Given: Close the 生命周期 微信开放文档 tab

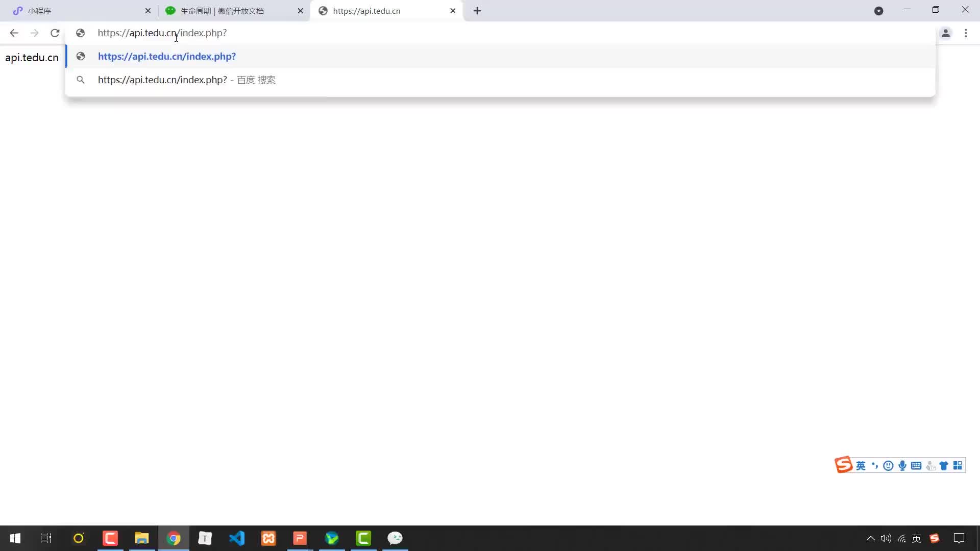Looking at the screenshot, I should coord(300,11).
